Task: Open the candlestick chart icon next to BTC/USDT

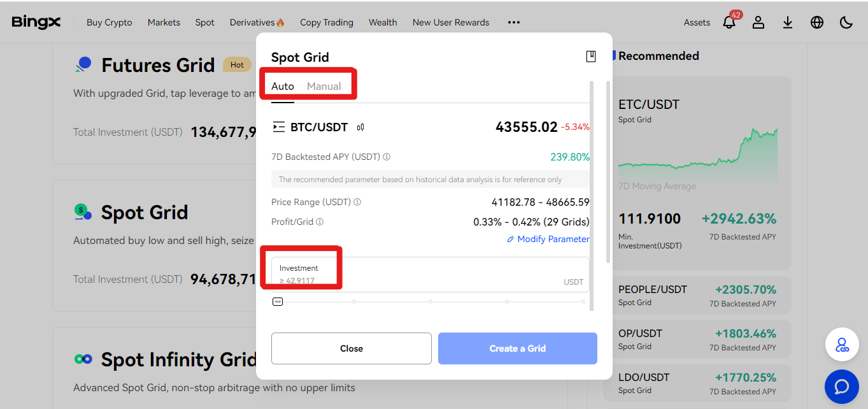Action: 360,127
